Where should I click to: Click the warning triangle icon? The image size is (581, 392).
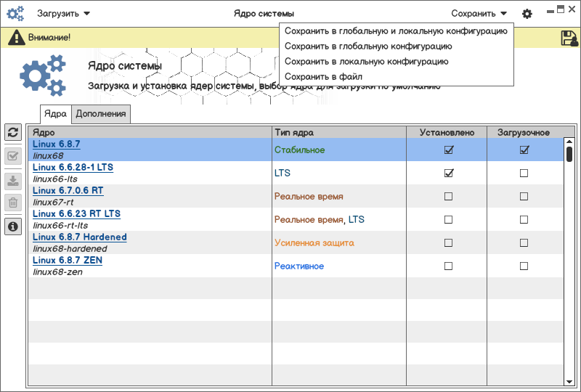(x=16, y=38)
